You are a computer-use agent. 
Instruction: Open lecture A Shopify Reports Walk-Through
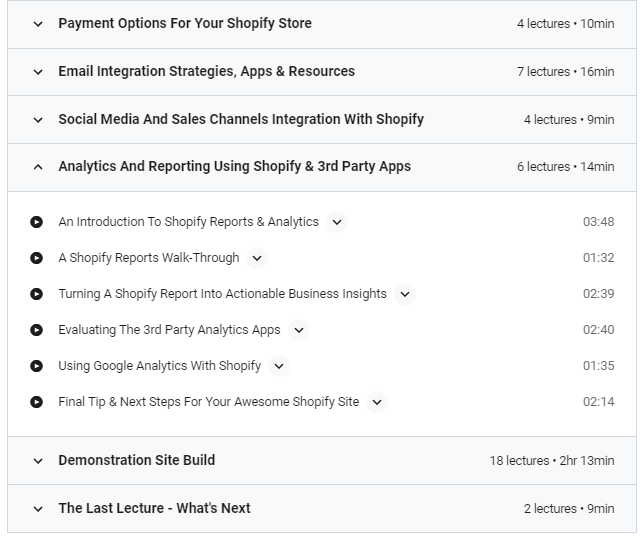pos(149,258)
